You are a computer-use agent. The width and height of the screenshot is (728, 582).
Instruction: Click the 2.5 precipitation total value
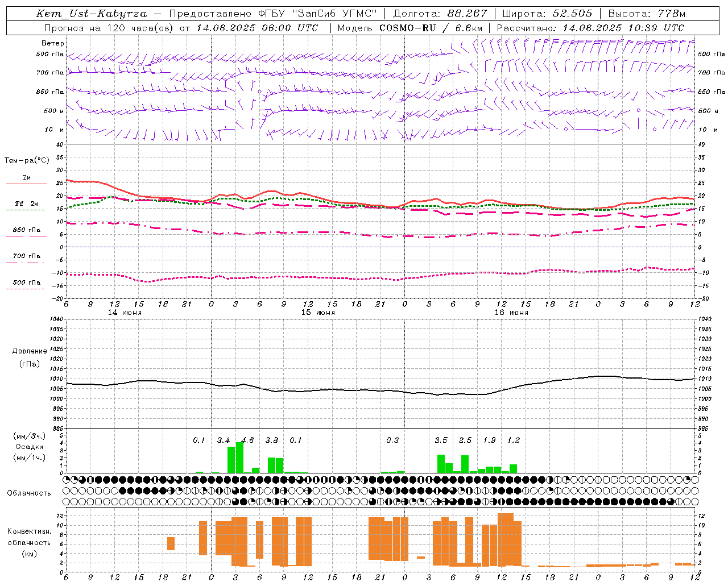tap(465, 440)
